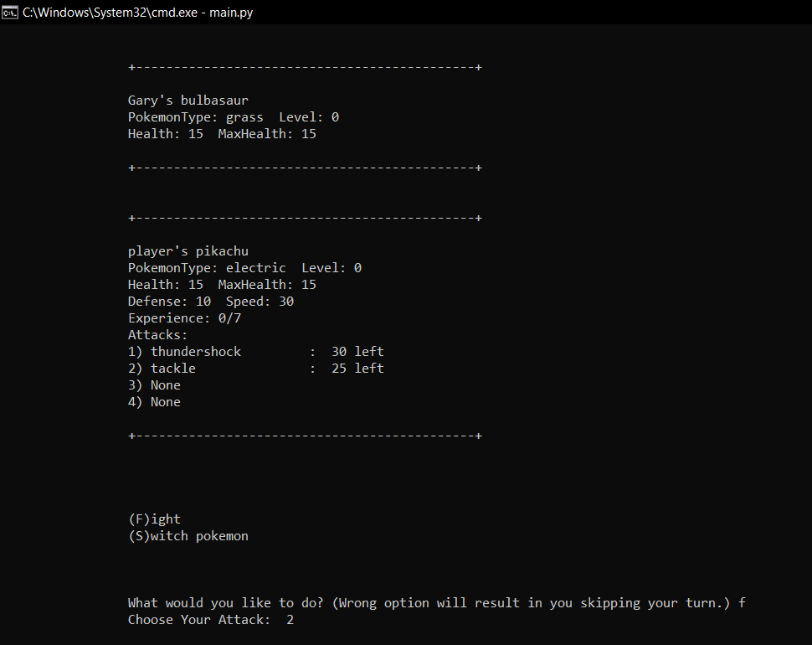Viewport: 812px width, 645px height.
Task: Click the '2) tackle' attack row
Action: (x=256, y=369)
